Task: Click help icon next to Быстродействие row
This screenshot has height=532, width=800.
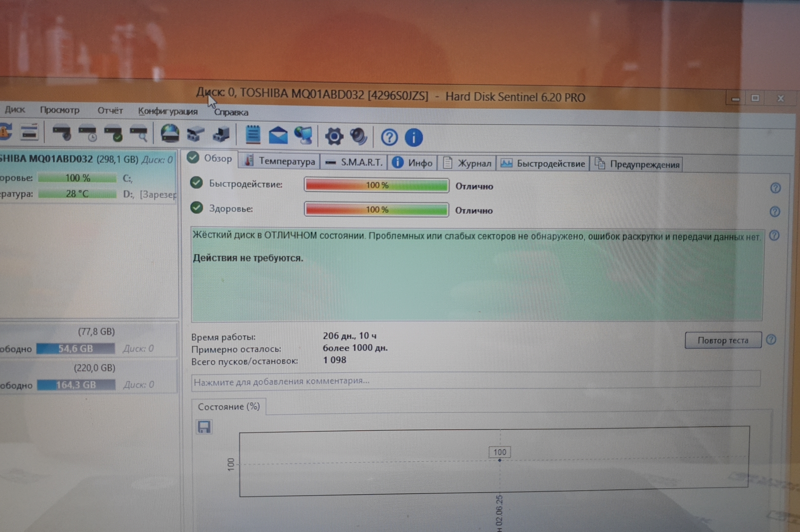Action: (775, 188)
